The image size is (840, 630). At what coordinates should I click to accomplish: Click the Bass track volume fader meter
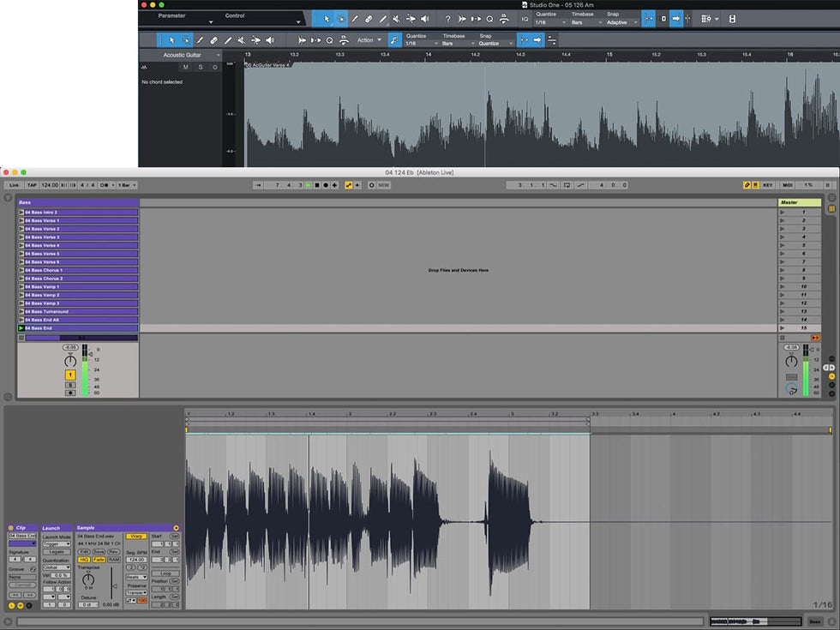click(x=86, y=371)
